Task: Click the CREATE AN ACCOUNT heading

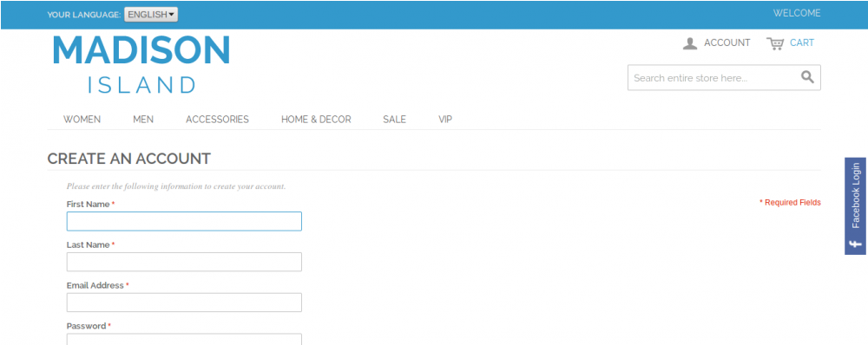Action: [x=129, y=159]
